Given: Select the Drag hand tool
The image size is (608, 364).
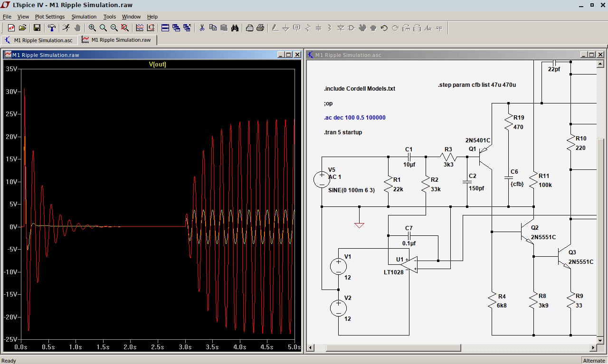Looking at the screenshot, I should (373, 28).
